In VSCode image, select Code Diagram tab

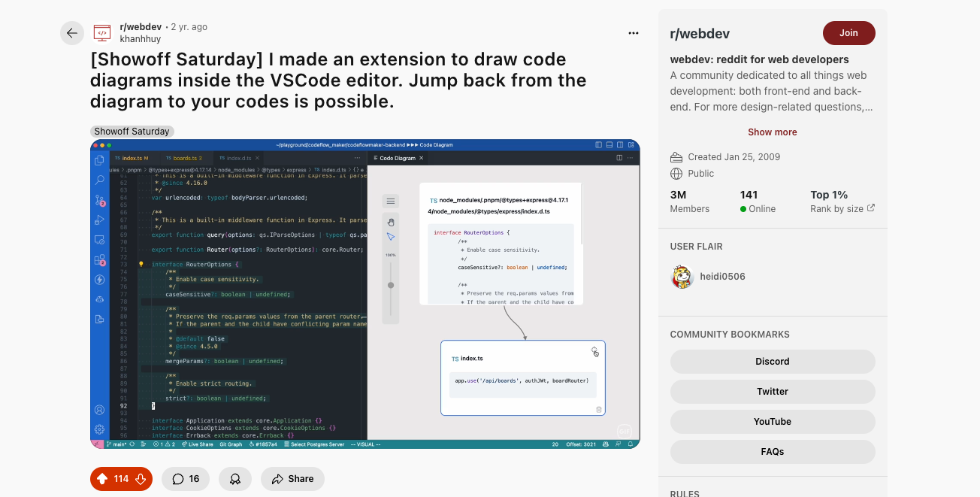(x=398, y=159)
